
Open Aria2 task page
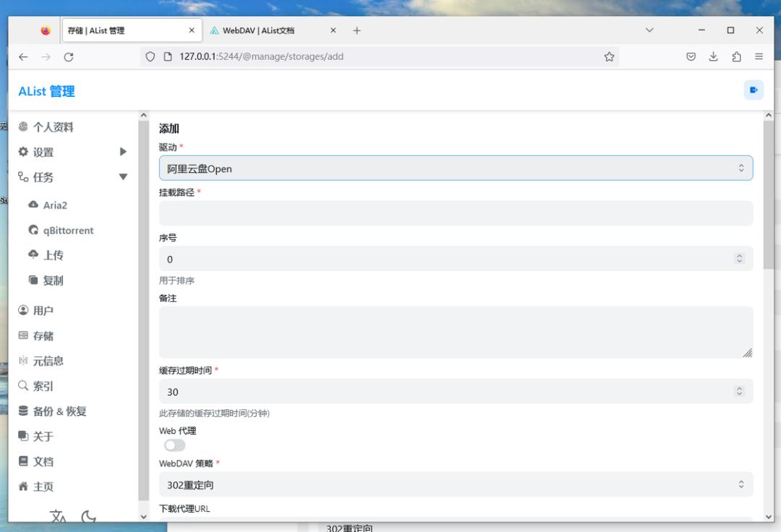[48, 205]
